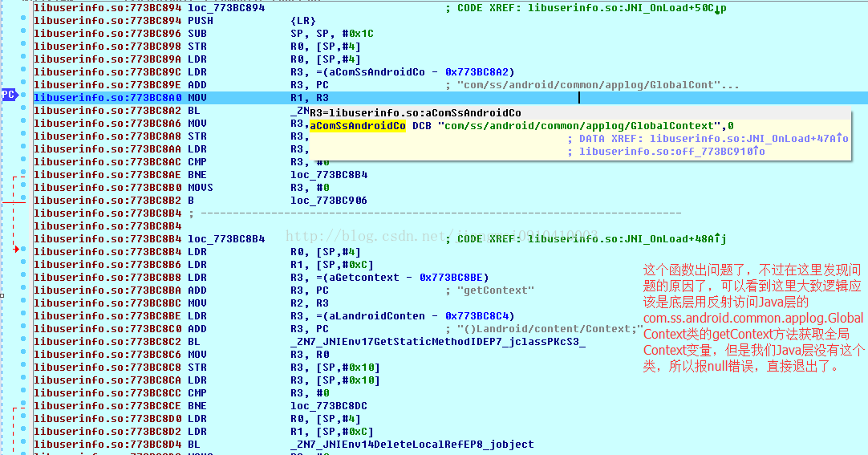Click the PC arrow marker beside 773BC8A0
Screen dimensions: 868x455
(10, 95)
